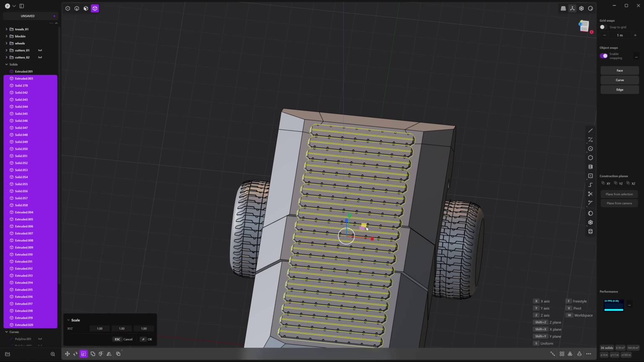
Task: Select YZ construction plane
Action: pyautogui.click(x=618, y=184)
